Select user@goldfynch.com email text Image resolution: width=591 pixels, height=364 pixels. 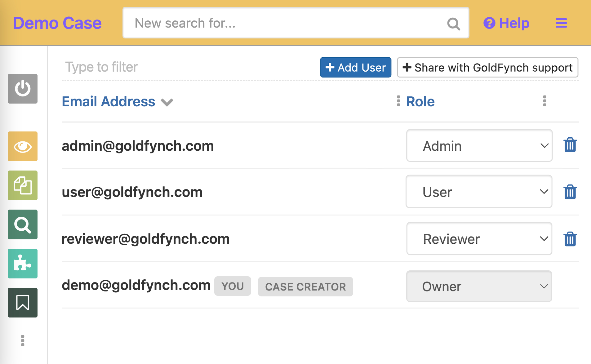click(x=132, y=192)
